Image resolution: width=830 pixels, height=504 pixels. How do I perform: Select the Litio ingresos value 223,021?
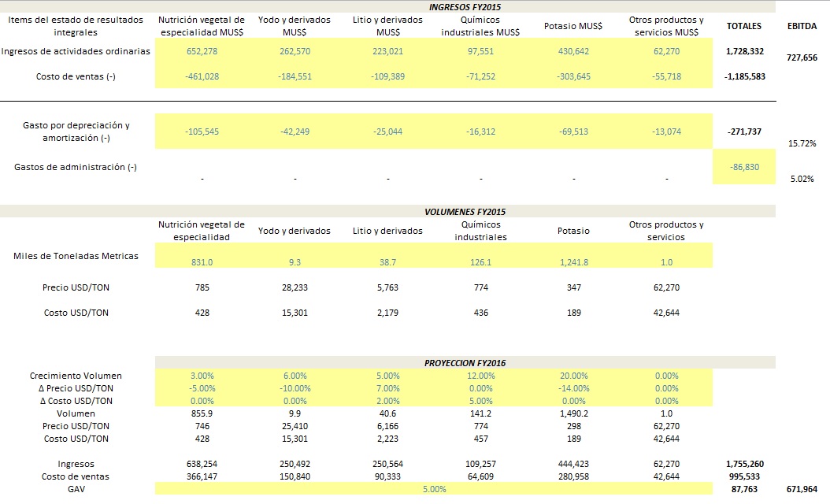(387, 51)
